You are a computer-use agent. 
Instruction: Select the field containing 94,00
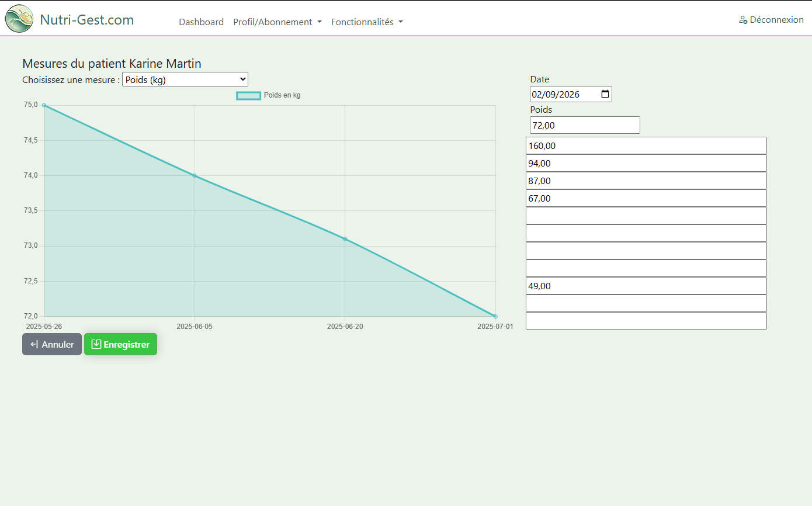[x=646, y=163]
